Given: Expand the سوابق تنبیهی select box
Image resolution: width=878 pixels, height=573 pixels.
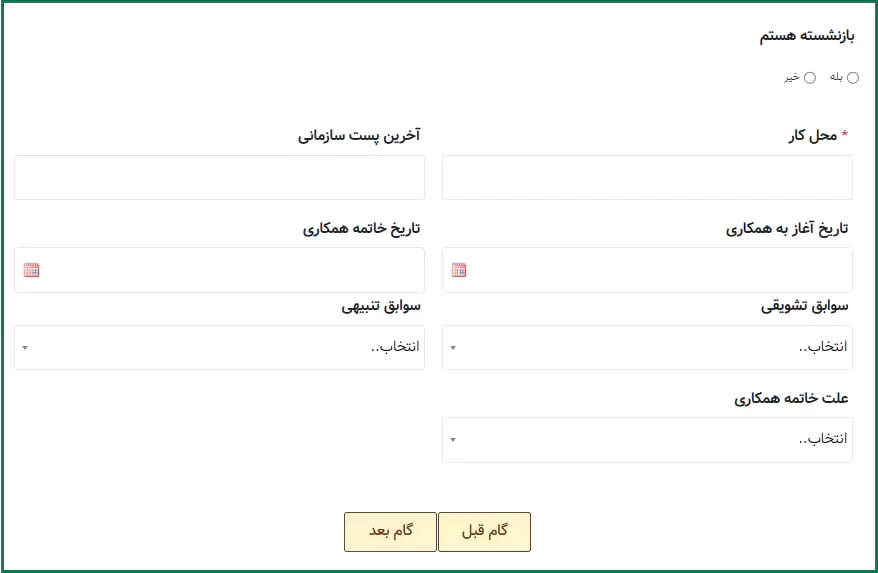Looking at the screenshot, I should (x=219, y=347).
